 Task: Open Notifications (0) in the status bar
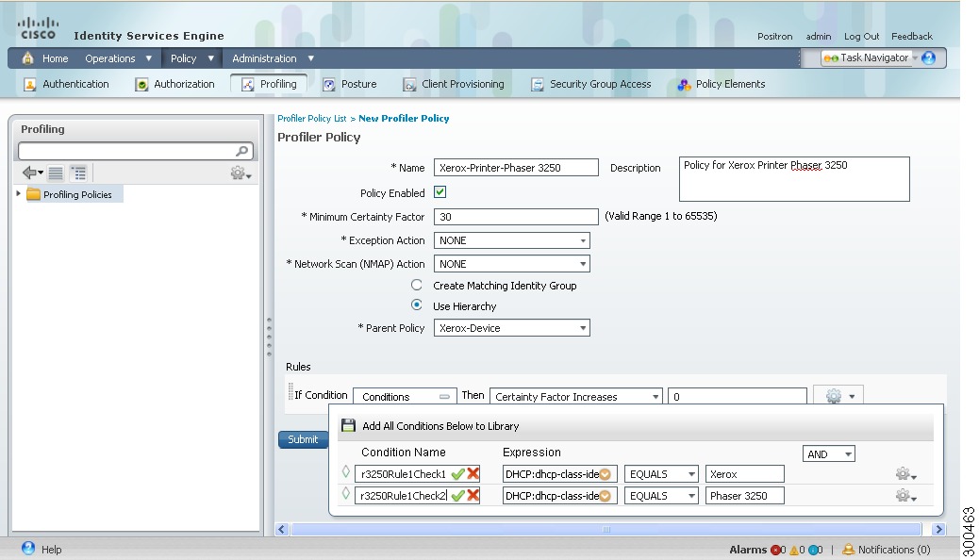(886, 550)
